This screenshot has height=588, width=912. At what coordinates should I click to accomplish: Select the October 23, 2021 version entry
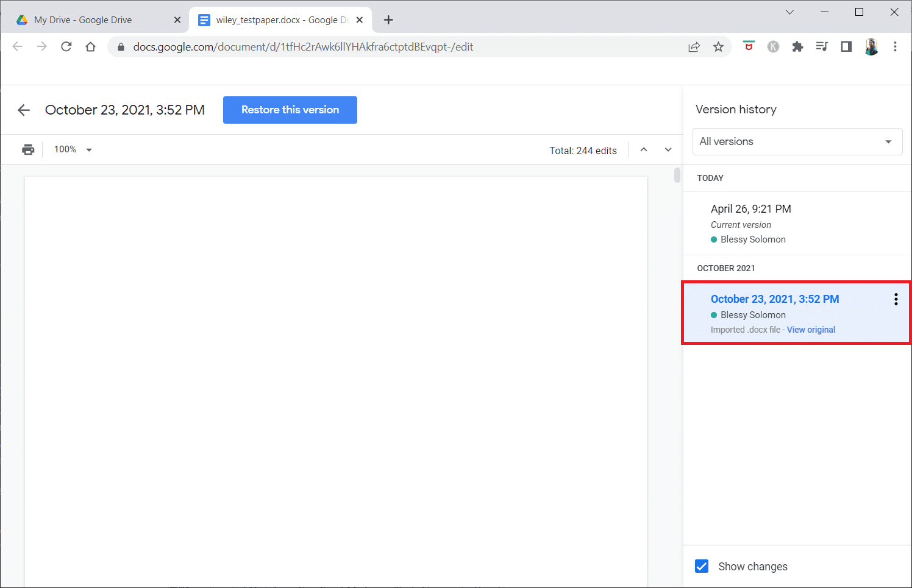(x=796, y=313)
